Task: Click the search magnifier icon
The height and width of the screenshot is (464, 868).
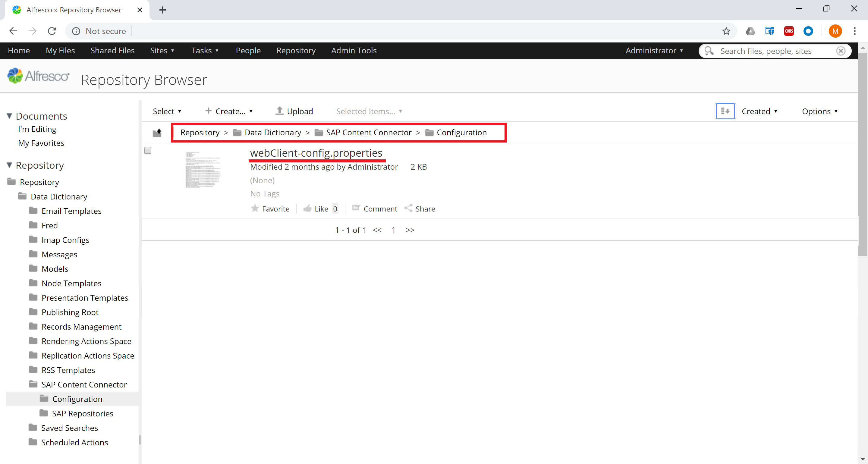Action: tap(709, 51)
